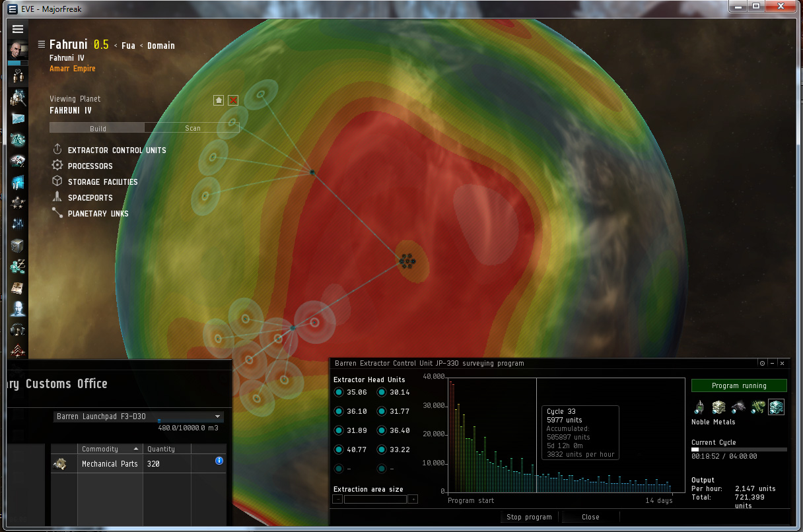Toggle extractor head unit 33.22
This screenshot has height=532, width=803.
tap(382, 449)
